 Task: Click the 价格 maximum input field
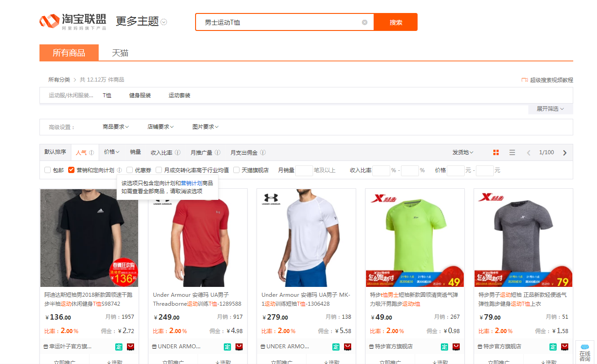[484, 170]
